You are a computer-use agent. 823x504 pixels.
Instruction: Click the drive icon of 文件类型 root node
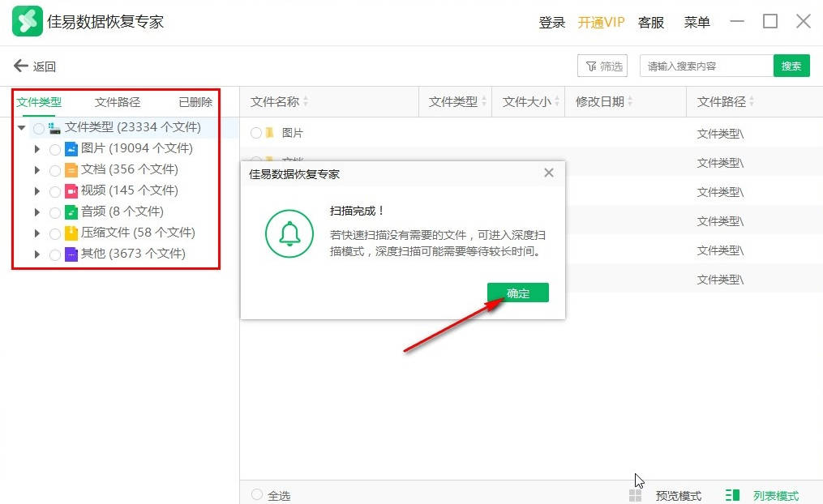[x=54, y=128]
